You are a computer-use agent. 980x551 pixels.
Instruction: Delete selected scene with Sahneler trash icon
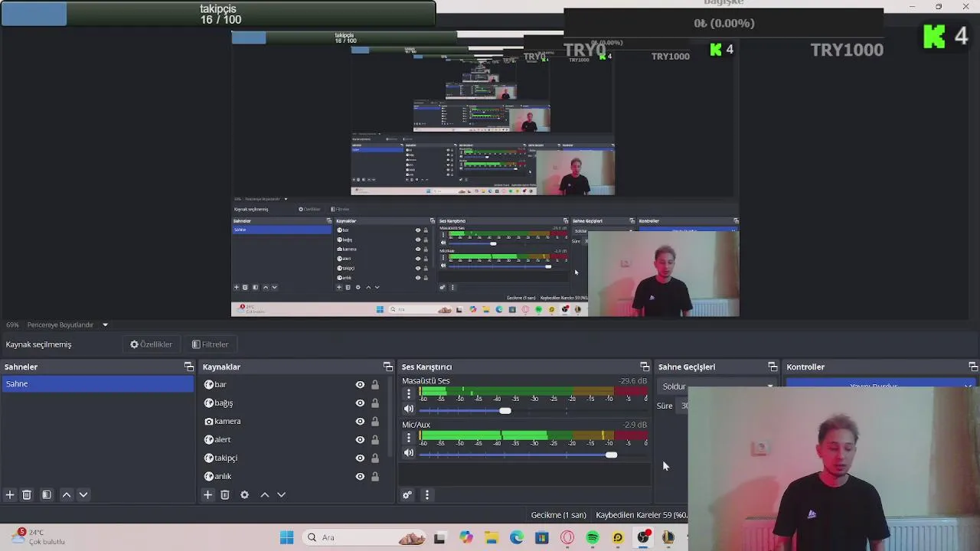(26, 495)
